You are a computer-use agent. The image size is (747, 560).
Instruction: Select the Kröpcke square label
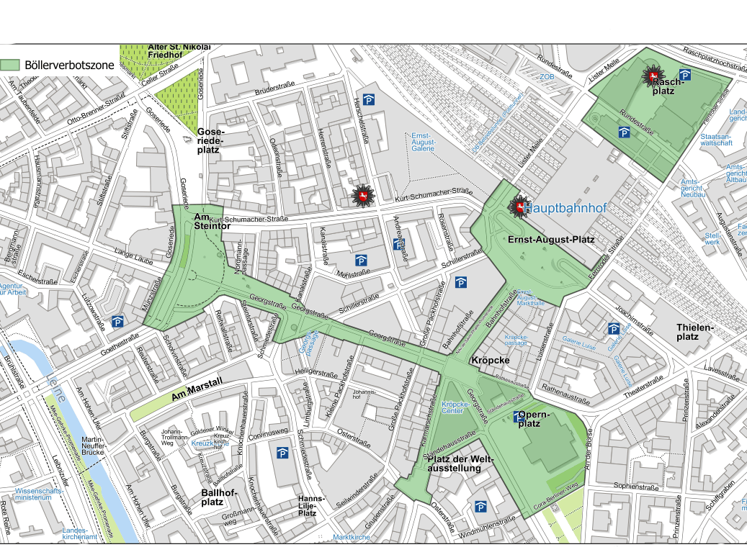point(490,359)
